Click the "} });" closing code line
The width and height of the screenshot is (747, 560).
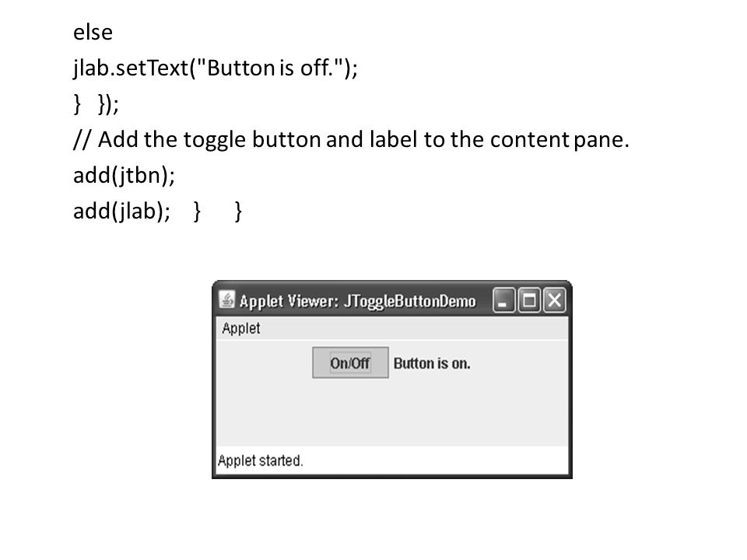click(x=96, y=103)
